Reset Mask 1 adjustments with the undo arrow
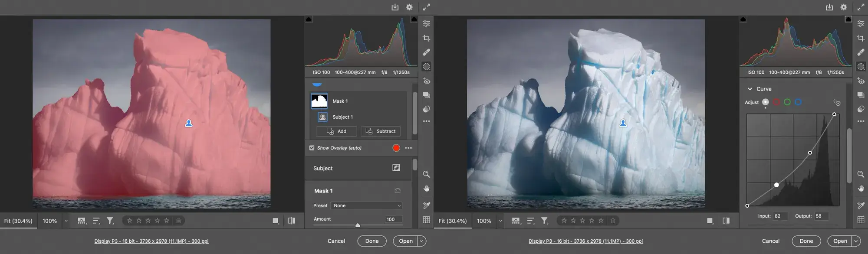 coord(397,191)
